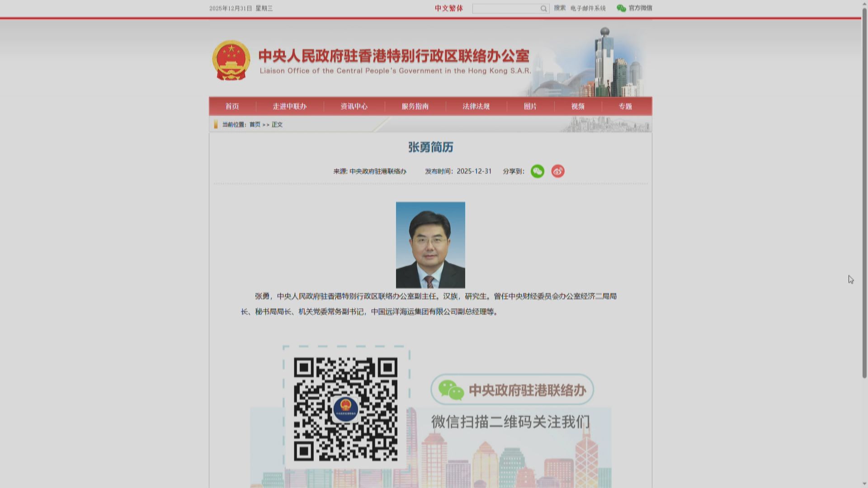Switch to the 视频 tab
Screen dimensions: 868x488
coord(578,107)
